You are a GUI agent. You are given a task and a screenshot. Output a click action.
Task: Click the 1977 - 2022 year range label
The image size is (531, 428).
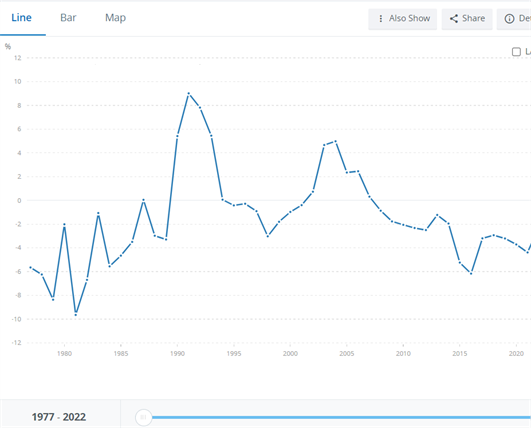59,417
